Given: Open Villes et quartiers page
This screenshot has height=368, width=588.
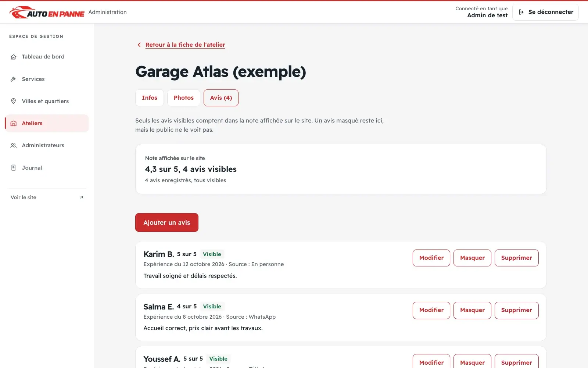Looking at the screenshot, I should pos(47,101).
